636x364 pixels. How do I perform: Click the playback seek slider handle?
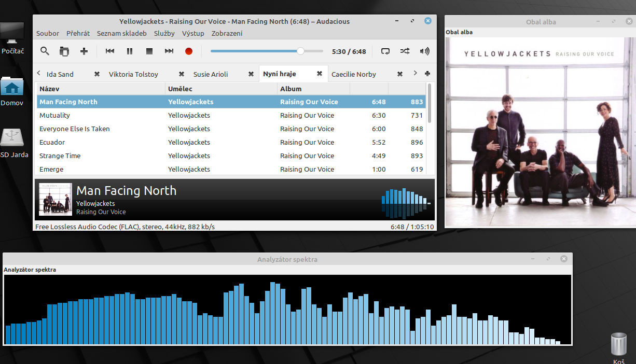point(300,51)
